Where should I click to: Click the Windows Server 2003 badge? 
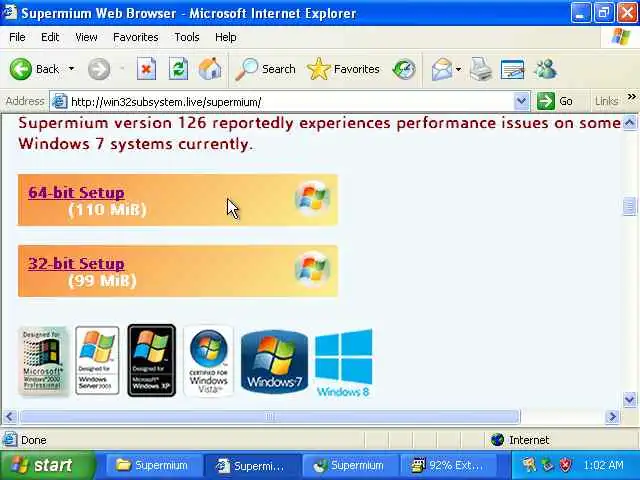pyautogui.click(x=97, y=360)
